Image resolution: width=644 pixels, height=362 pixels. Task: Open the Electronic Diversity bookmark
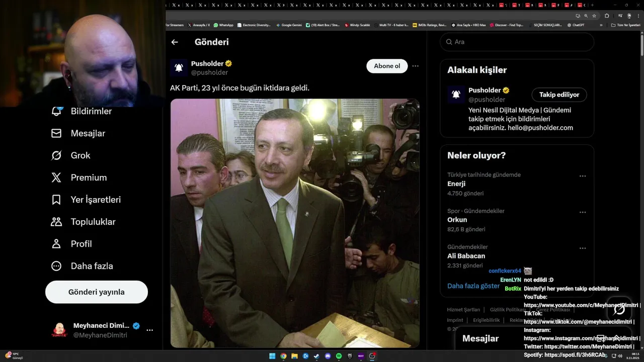pos(254,25)
